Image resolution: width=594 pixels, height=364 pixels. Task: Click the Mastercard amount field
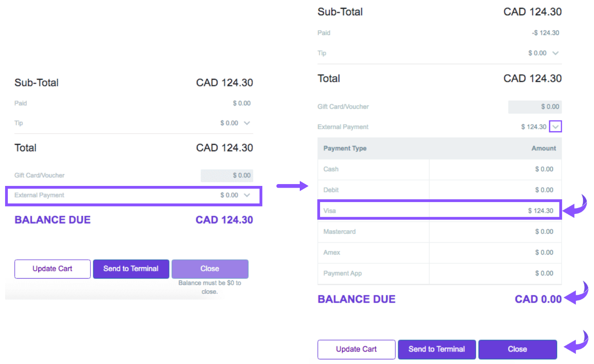[495, 232]
